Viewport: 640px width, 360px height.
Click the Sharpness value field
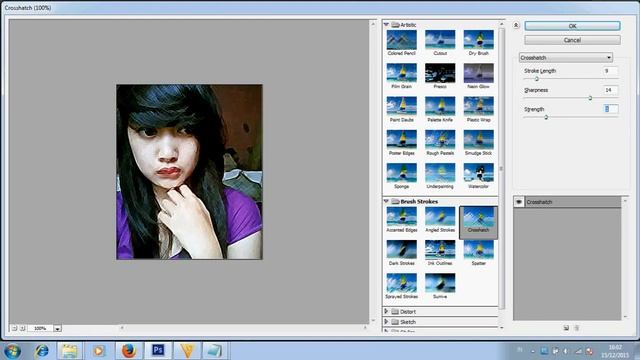pyautogui.click(x=611, y=90)
